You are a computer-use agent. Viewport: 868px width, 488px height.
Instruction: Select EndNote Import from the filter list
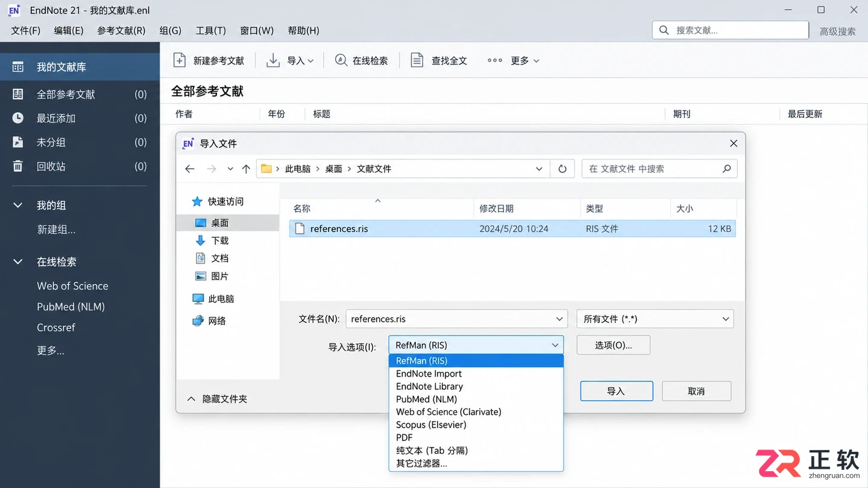tap(476, 374)
